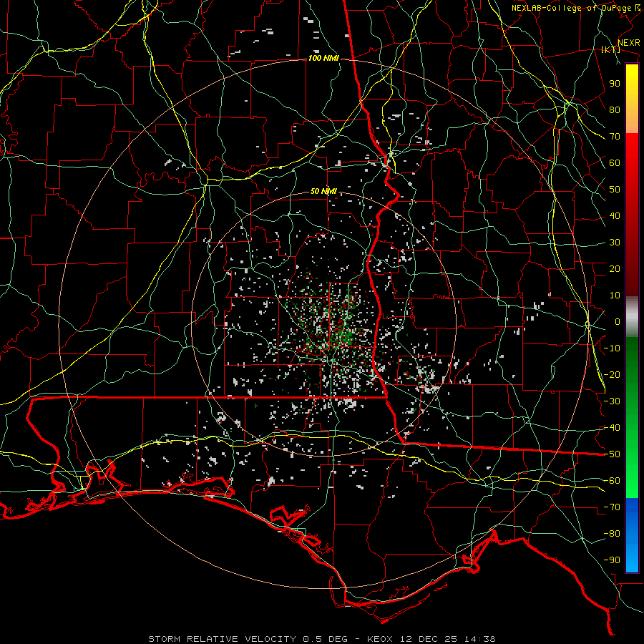Click the NEXR label above the scale

pyautogui.click(x=628, y=43)
